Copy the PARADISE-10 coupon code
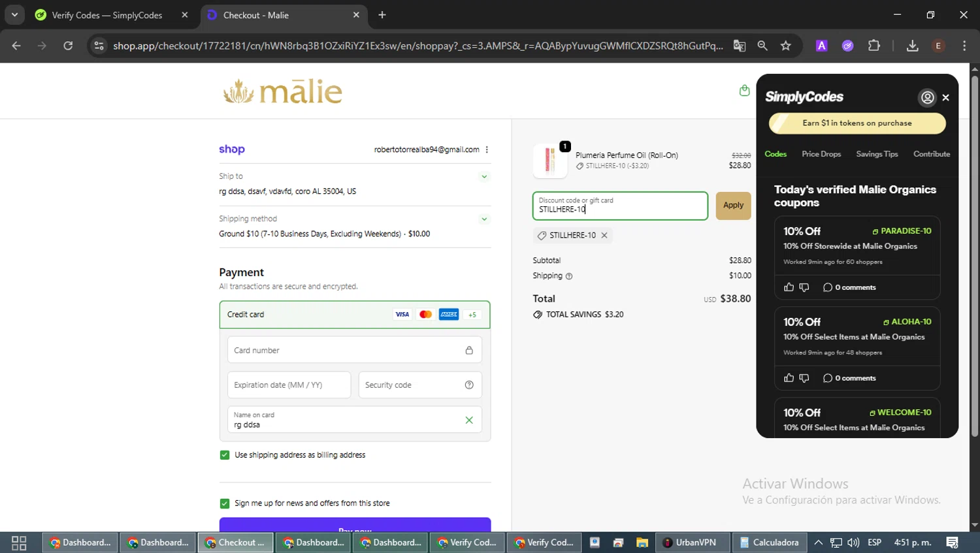Screen dimensions: 980x553 pos(902,231)
